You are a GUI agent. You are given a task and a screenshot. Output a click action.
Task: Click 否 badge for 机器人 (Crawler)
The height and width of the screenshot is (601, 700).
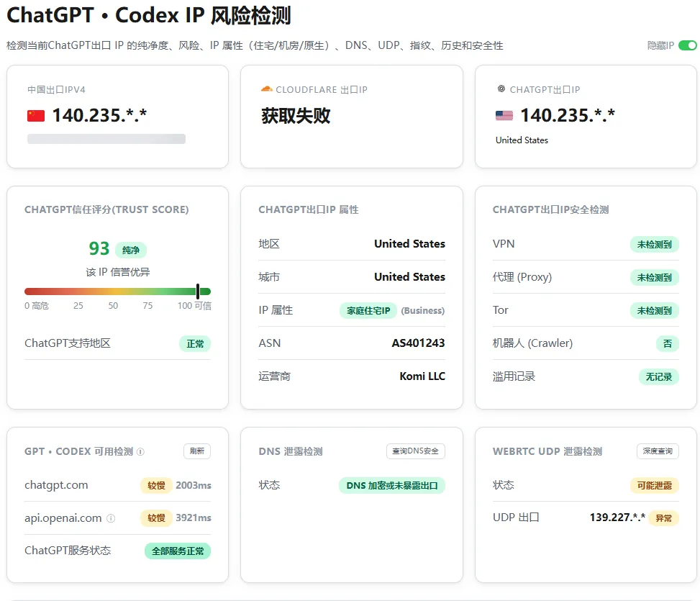[668, 344]
